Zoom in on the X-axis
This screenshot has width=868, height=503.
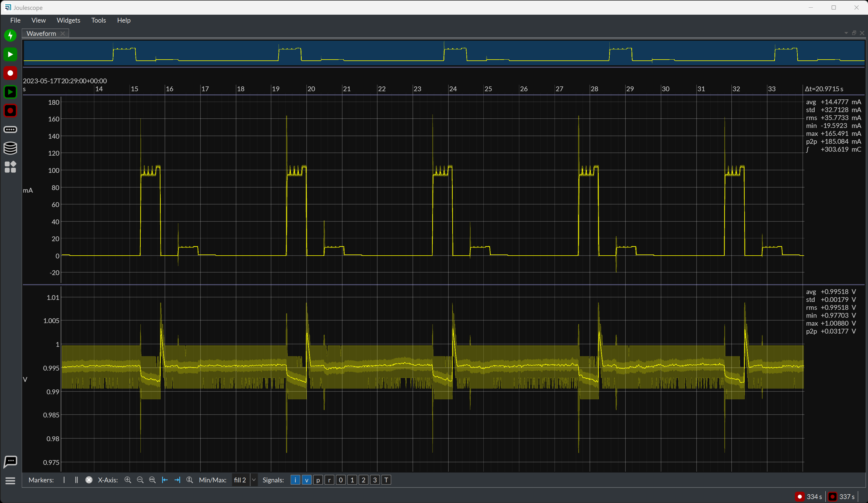coord(128,480)
